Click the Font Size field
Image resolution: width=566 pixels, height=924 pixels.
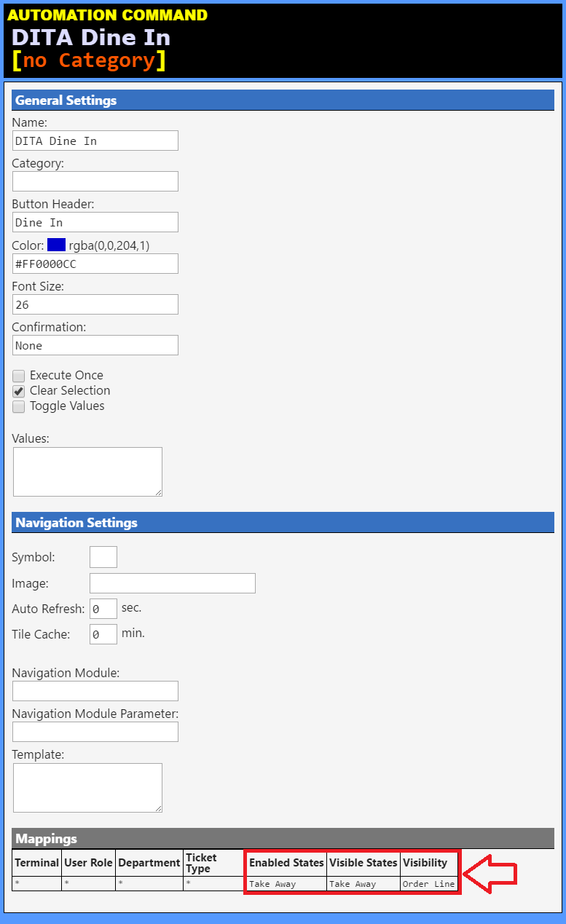click(95, 304)
